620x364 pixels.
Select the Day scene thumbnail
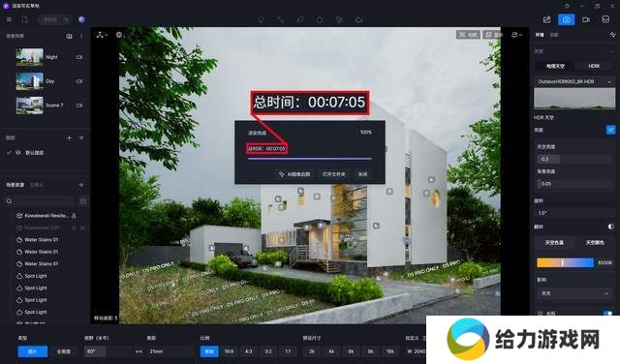click(29, 81)
